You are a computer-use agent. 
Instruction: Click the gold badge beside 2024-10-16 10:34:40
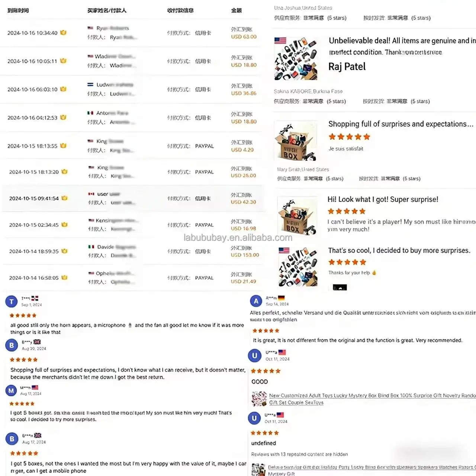tap(63, 33)
